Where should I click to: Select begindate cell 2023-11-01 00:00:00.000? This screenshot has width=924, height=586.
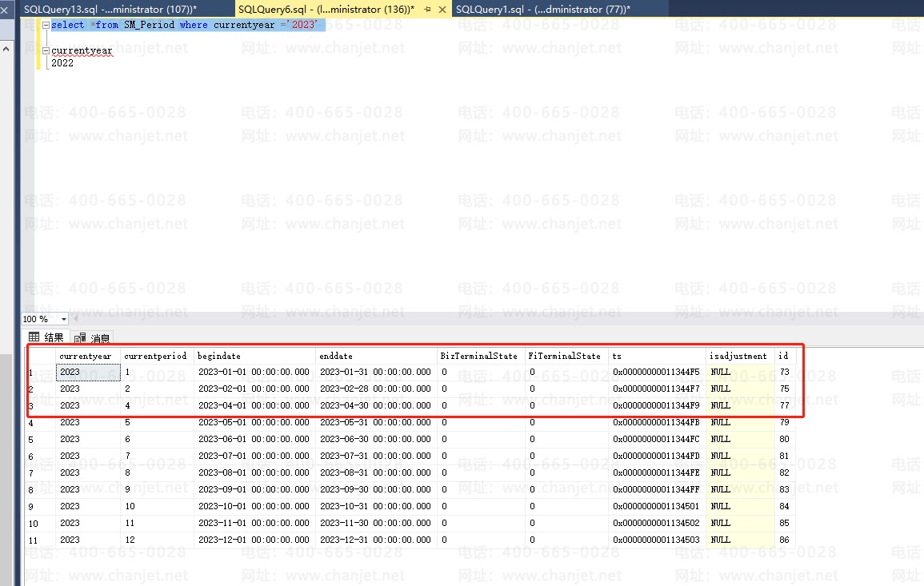[x=254, y=523]
